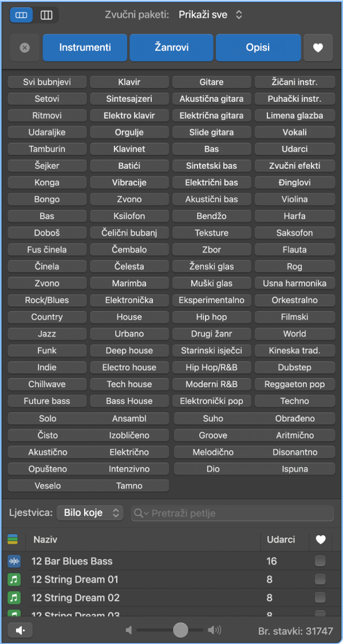Viewport: 343px width, 644px height.
Task: Select the Klavir keyword button
Action: point(129,82)
